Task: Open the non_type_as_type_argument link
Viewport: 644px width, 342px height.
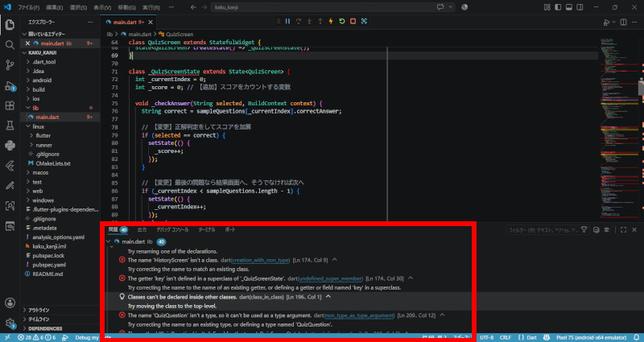Action: point(359,315)
